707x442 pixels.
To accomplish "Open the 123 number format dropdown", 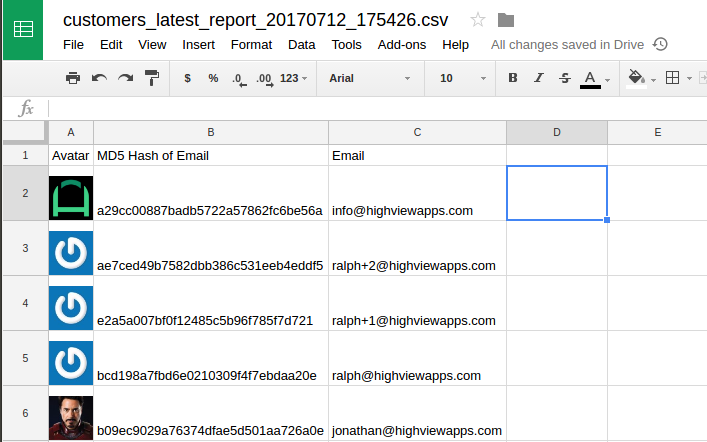I will pos(293,78).
